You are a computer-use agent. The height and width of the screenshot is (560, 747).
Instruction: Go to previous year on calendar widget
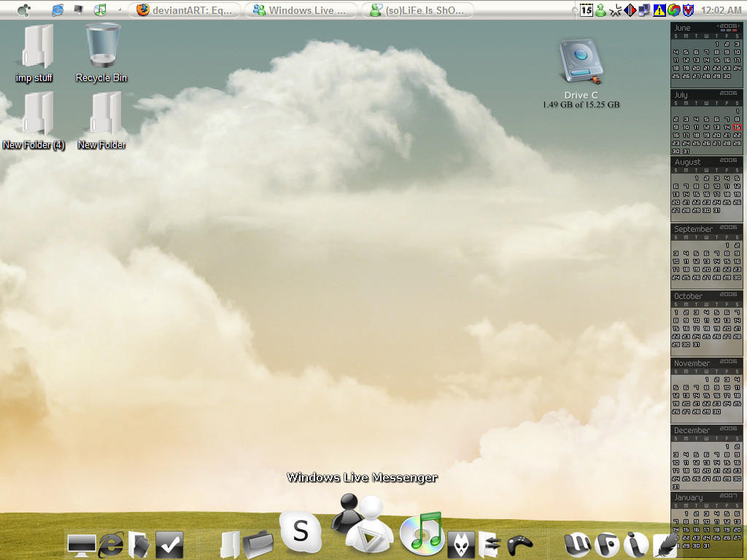(718, 26)
